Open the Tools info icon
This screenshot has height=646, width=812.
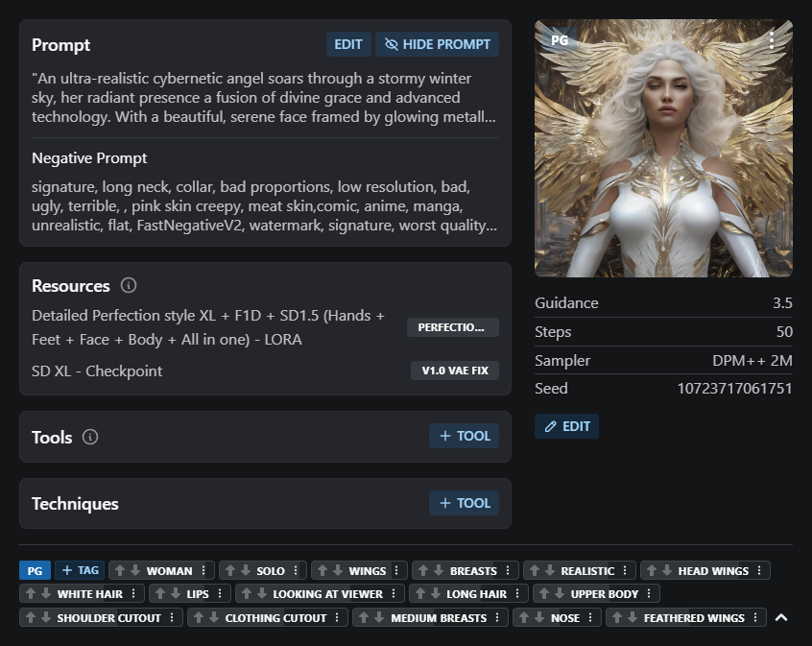[90, 438]
